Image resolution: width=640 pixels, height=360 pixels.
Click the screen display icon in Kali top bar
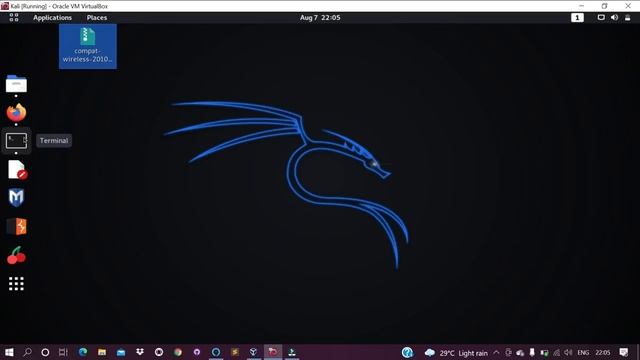tap(601, 18)
